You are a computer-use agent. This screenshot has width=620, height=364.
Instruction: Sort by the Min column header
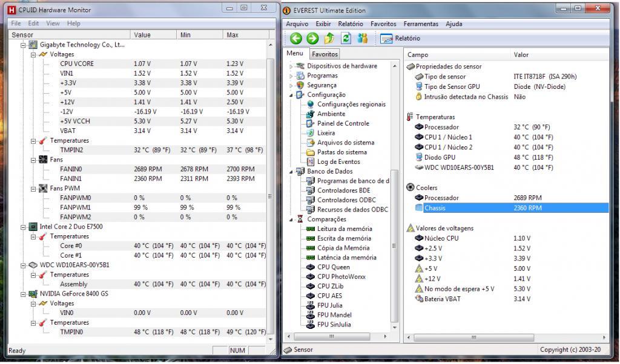200,34
